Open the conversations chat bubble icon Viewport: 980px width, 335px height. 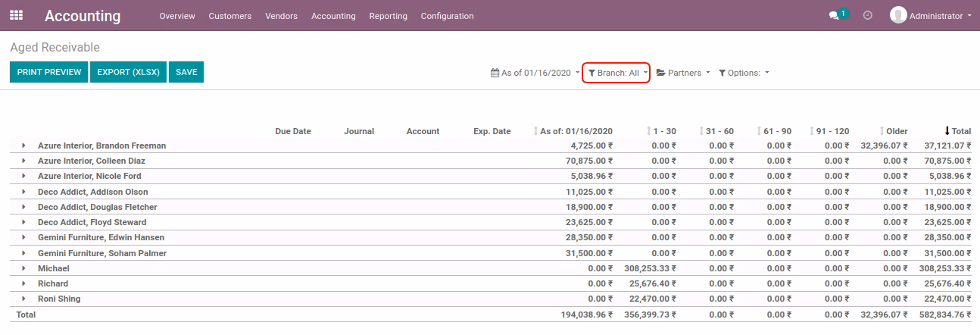(834, 15)
